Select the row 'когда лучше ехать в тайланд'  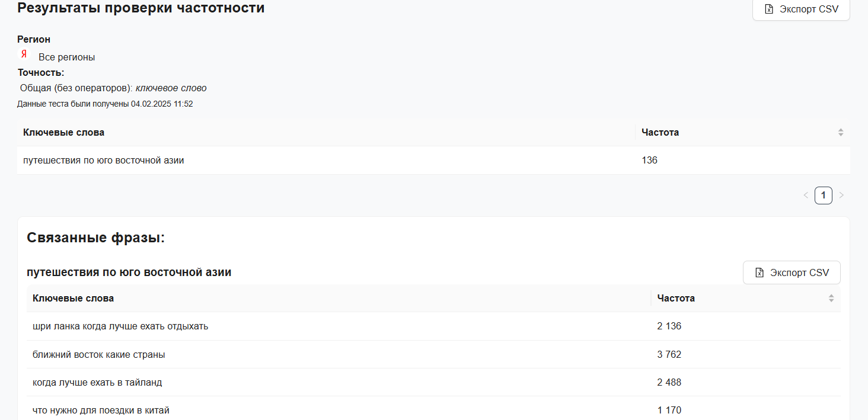97,383
